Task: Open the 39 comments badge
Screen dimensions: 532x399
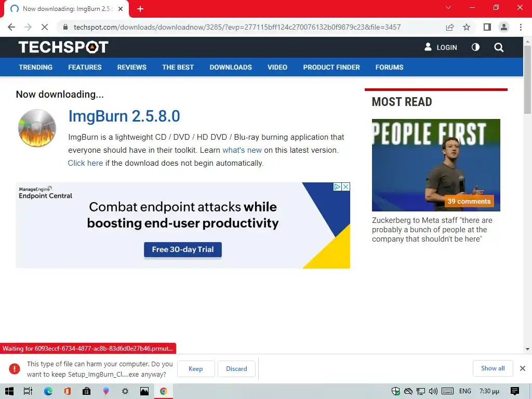Action: [x=469, y=201]
